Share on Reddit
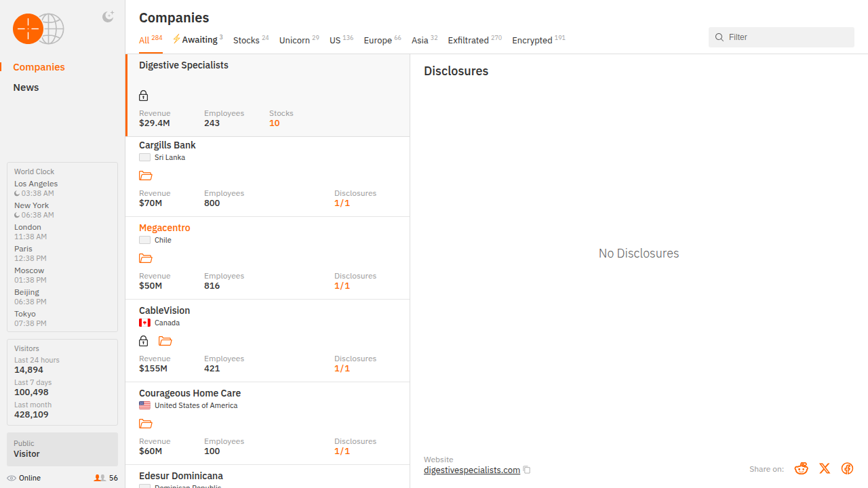Image resolution: width=868 pixels, height=488 pixels. coord(802,468)
